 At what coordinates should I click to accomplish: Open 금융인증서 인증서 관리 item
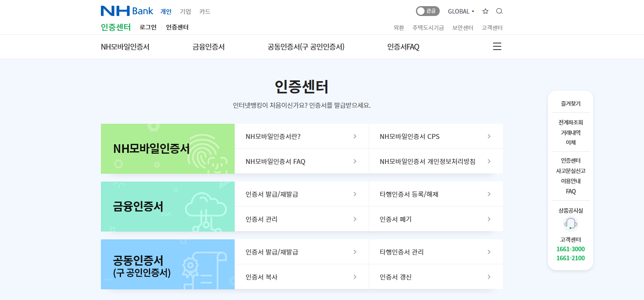[301, 219]
